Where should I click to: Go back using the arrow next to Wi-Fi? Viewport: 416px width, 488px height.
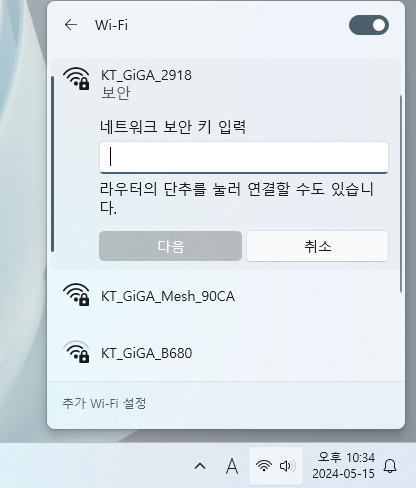[x=71, y=25]
